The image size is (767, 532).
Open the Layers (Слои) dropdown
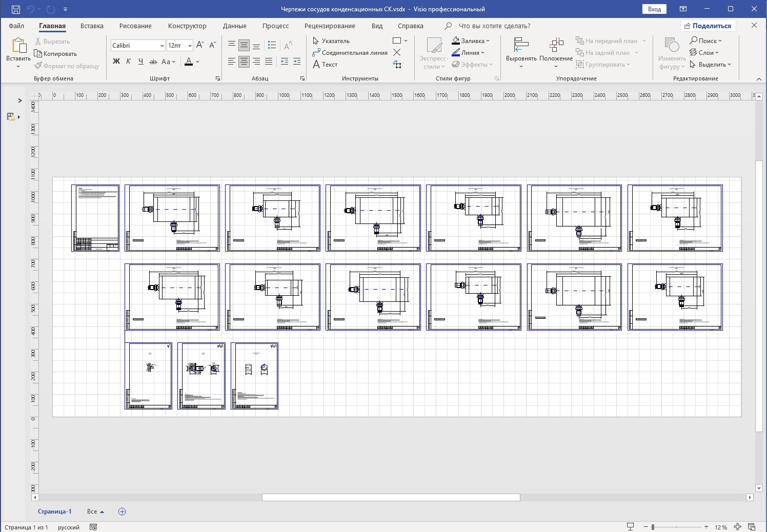tap(705, 53)
